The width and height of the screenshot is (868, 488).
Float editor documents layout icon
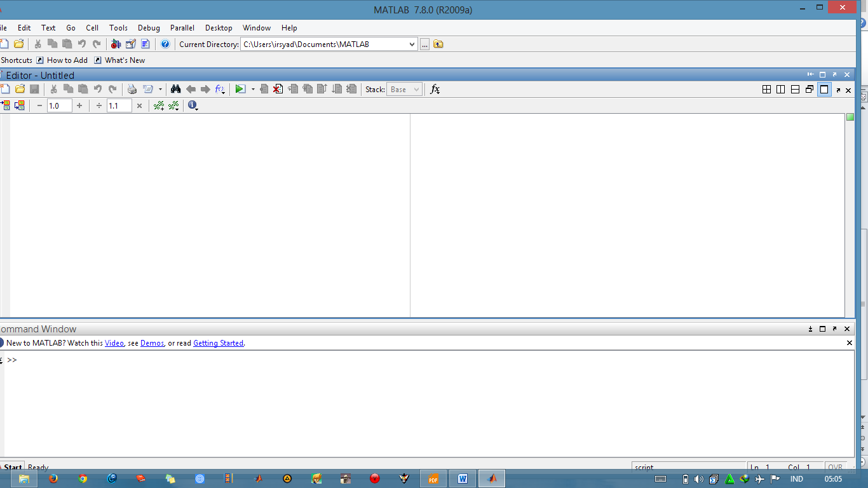810,90
